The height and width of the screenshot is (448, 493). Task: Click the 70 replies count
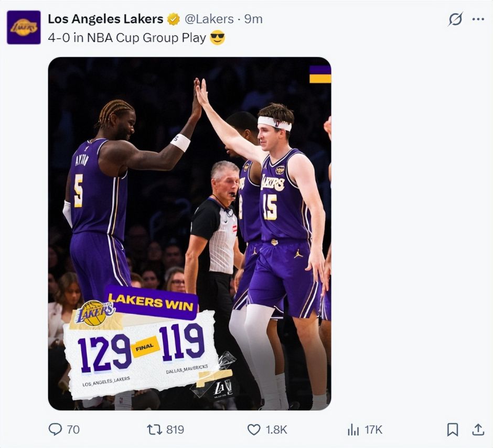coord(73,430)
